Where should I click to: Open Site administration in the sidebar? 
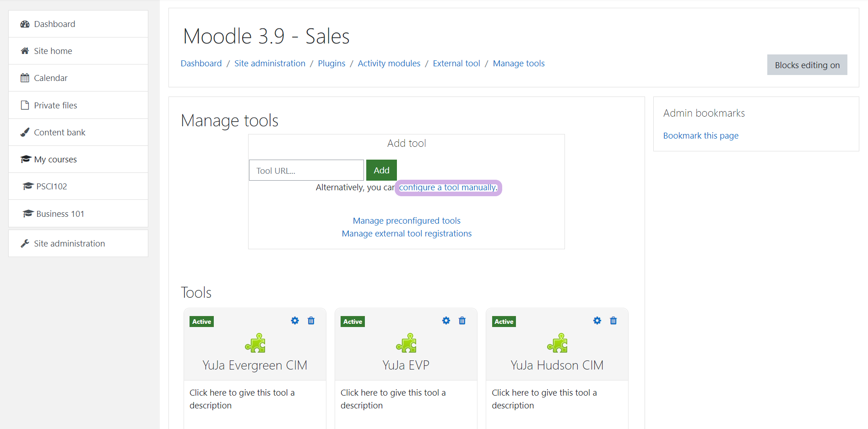pyautogui.click(x=69, y=243)
